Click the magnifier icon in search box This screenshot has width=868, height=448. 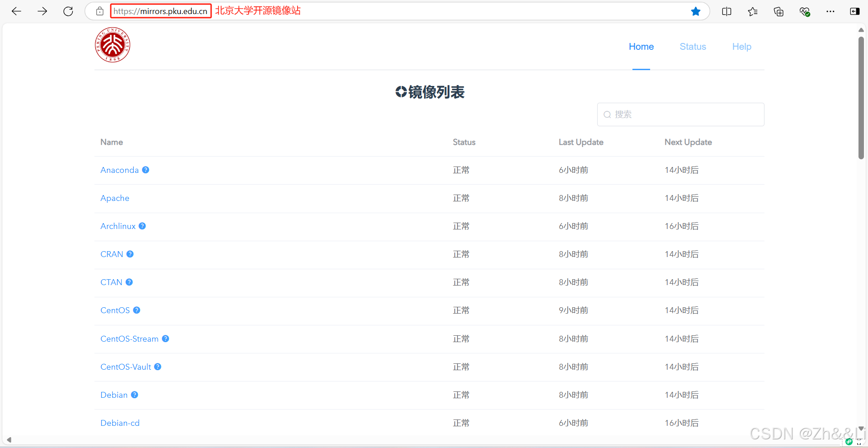607,114
